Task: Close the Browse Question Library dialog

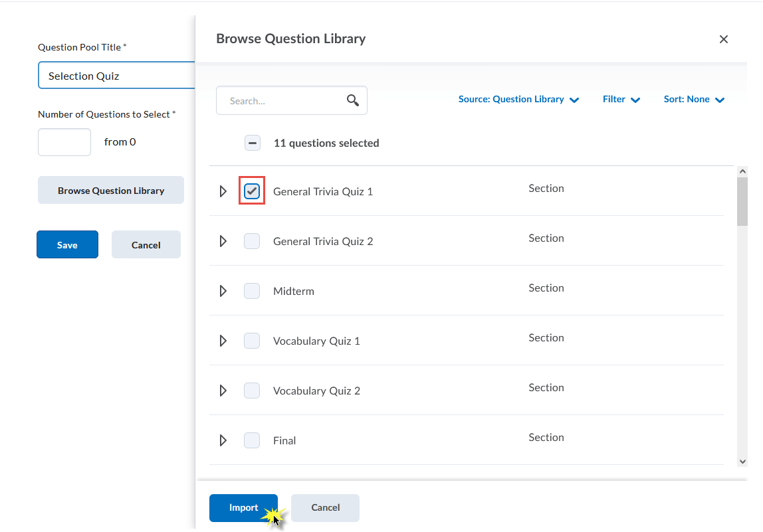Action: pos(724,39)
